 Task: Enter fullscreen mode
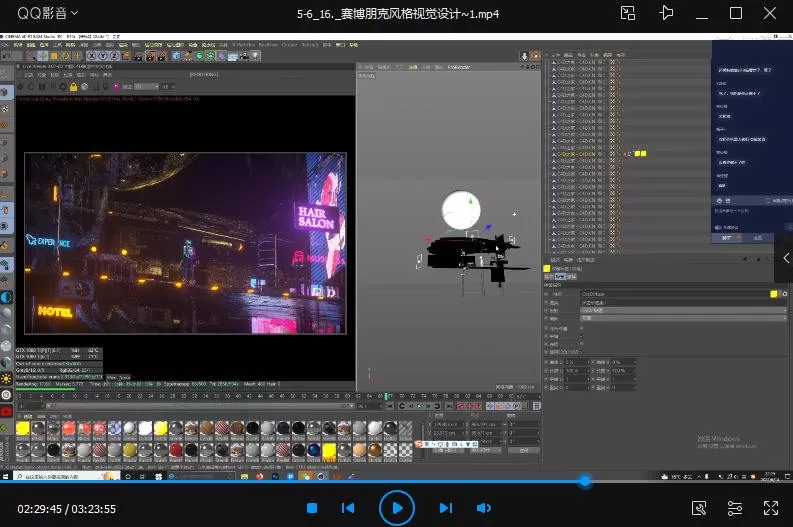(769, 508)
